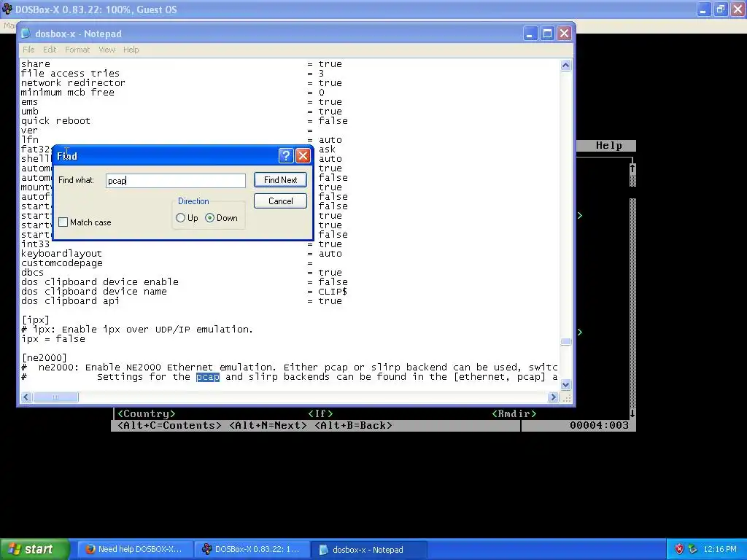This screenshot has width=747, height=560.
Task: Click the <Country> topic in DOS help
Action: point(146,414)
